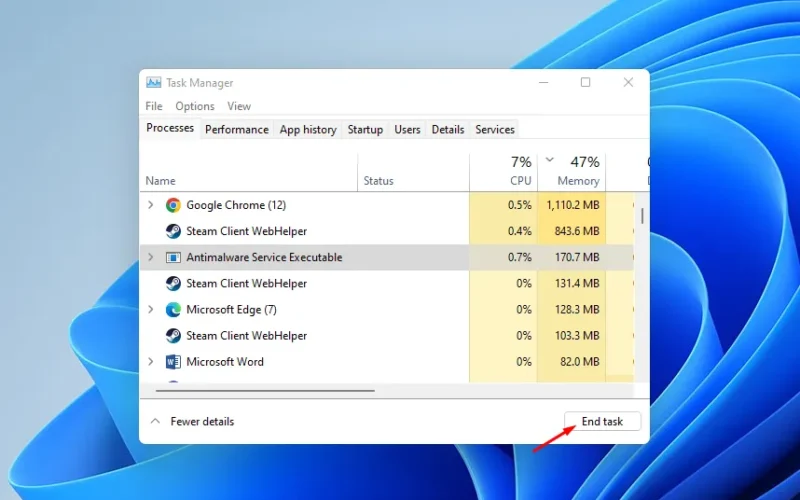800x500 pixels.
Task: Switch to the Startup tab
Action: pyautogui.click(x=365, y=130)
